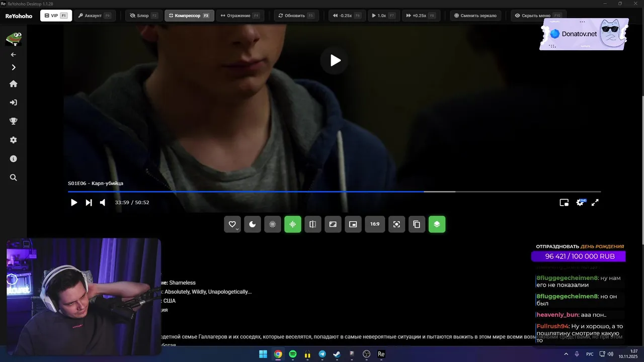
Task: Open the info icon in sidebar
Action: coord(14,159)
